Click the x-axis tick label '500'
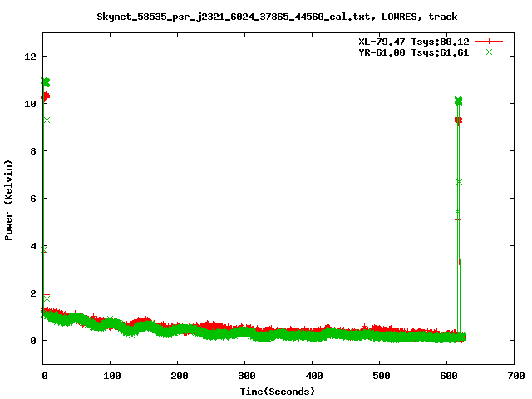Image resolution: width=532 pixels, height=399 pixels. (381, 376)
